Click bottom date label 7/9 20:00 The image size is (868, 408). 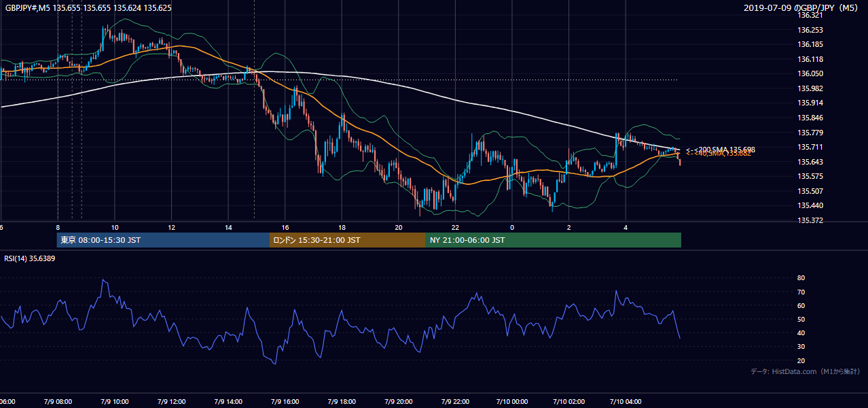(x=398, y=402)
